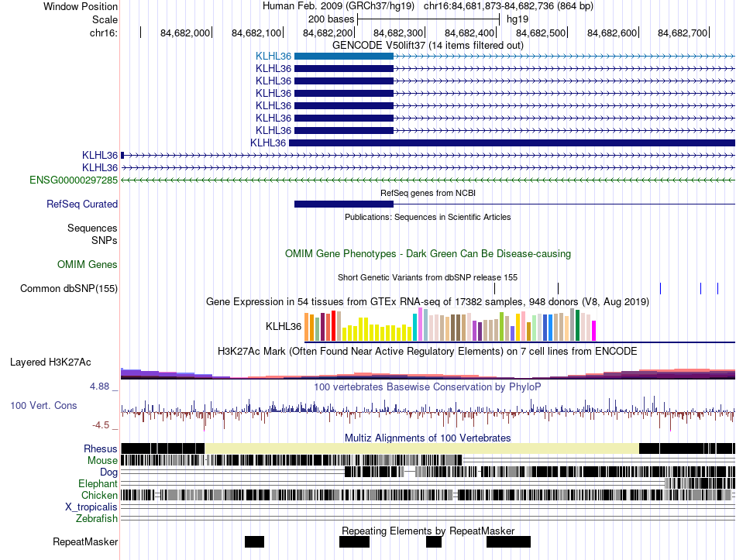Click the Chicken alignment row label

click(99, 495)
